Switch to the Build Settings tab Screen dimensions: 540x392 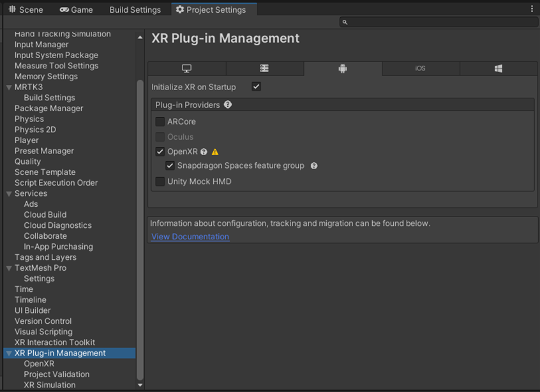click(x=135, y=10)
